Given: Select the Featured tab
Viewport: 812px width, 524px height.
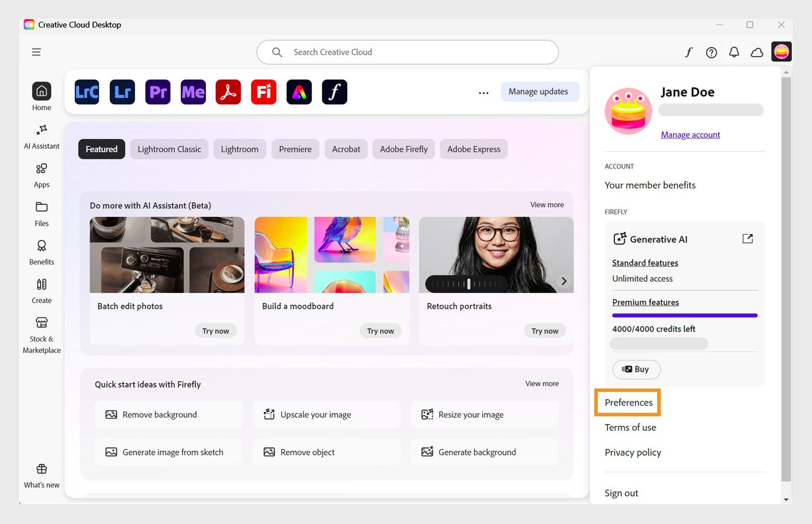Looking at the screenshot, I should (x=101, y=149).
